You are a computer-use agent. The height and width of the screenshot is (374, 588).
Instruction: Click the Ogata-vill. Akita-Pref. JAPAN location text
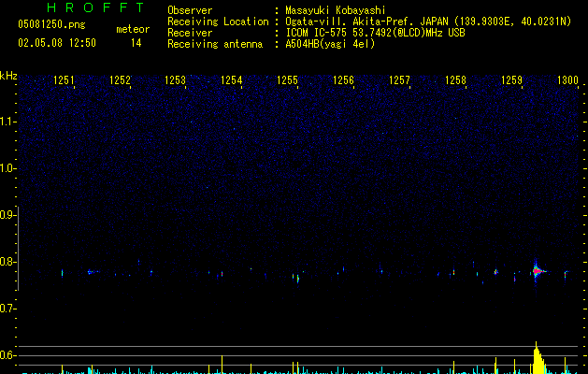tap(428, 22)
